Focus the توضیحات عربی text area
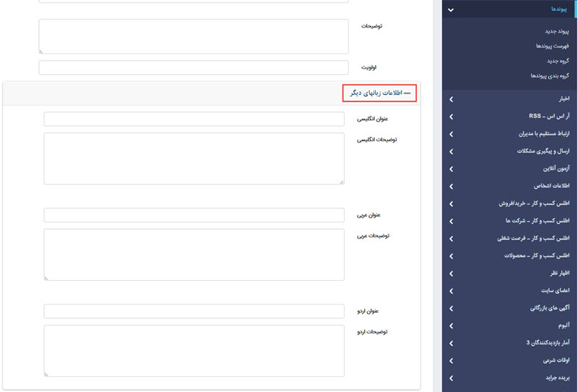The width and height of the screenshot is (578, 392). [194, 254]
